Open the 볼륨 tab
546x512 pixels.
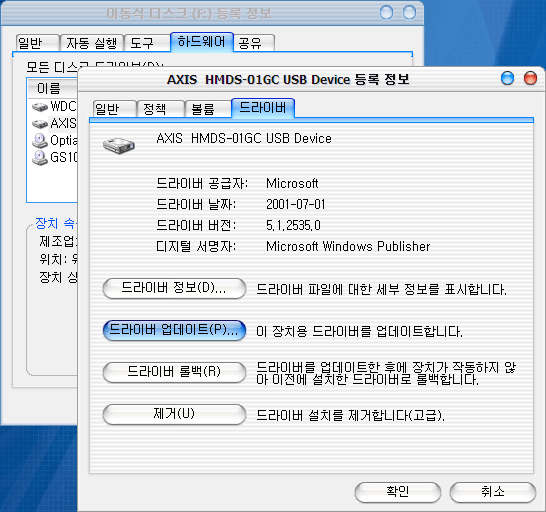(208, 109)
